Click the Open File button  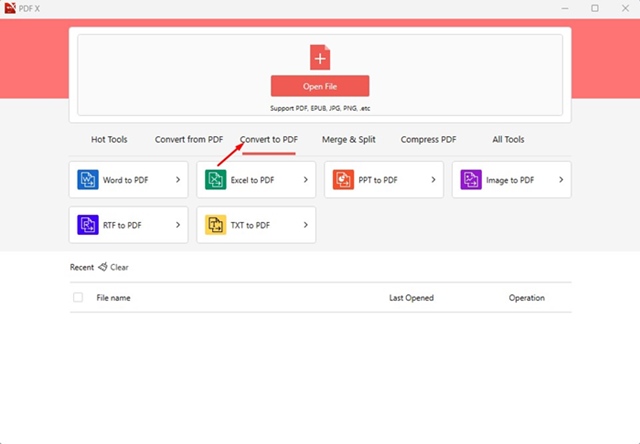coord(320,86)
